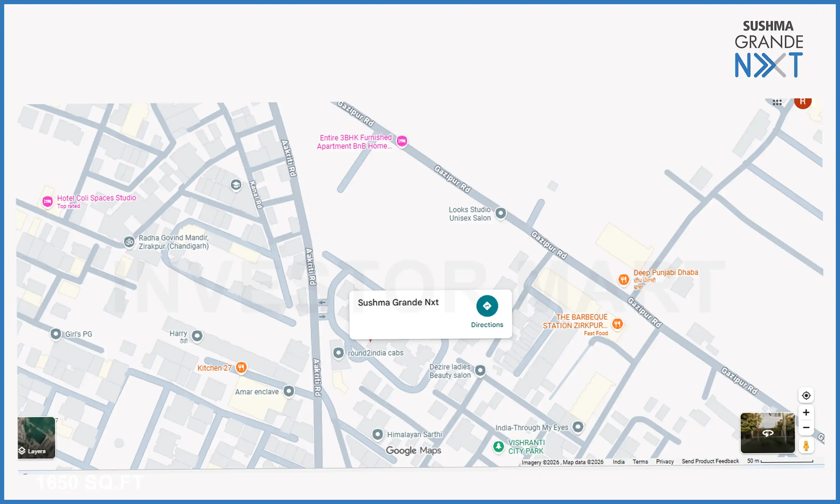Image resolution: width=840 pixels, height=504 pixels.
Task: Click the Harry place marker
Action: (197, 336)
